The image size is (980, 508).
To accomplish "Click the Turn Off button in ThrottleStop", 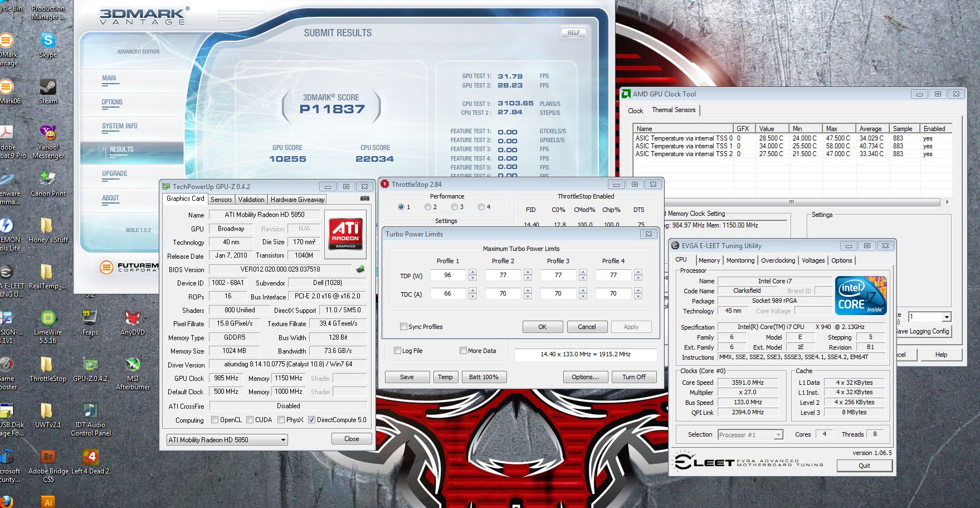I will point(633,377).
